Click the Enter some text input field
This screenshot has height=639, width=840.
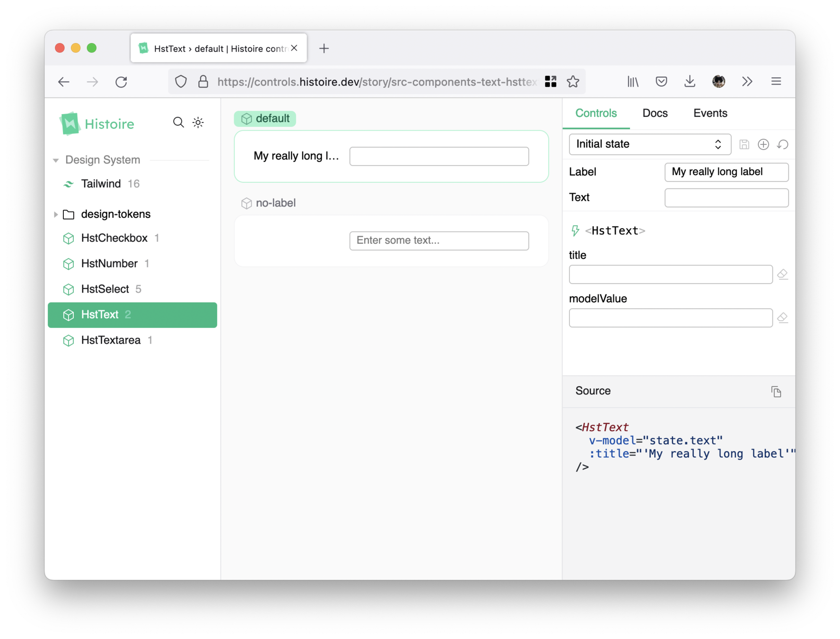(x=439, y=241)
